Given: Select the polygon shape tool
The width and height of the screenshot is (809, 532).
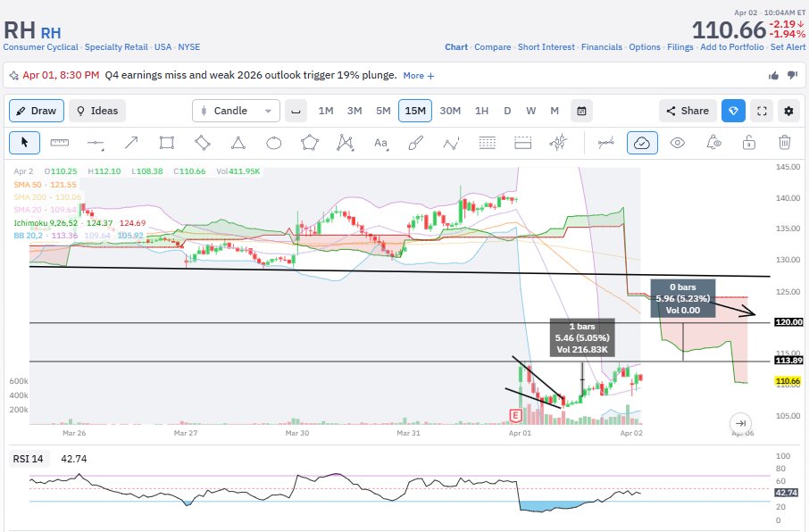Looking at the screenshot, I should (x=309, y=143).
